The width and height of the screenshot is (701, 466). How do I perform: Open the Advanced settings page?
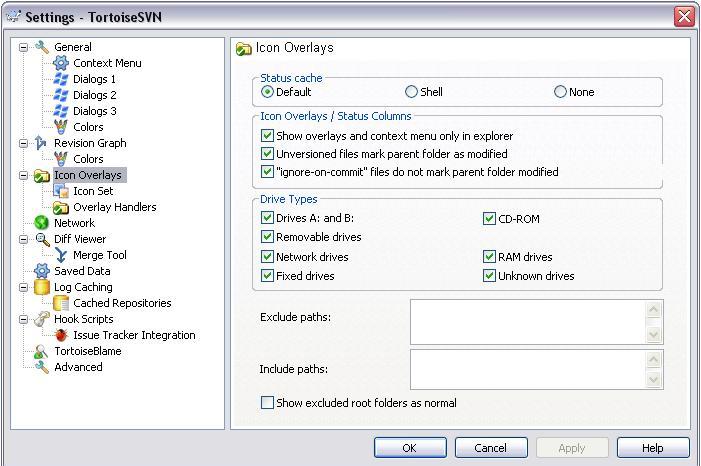(x=78, y=367)
